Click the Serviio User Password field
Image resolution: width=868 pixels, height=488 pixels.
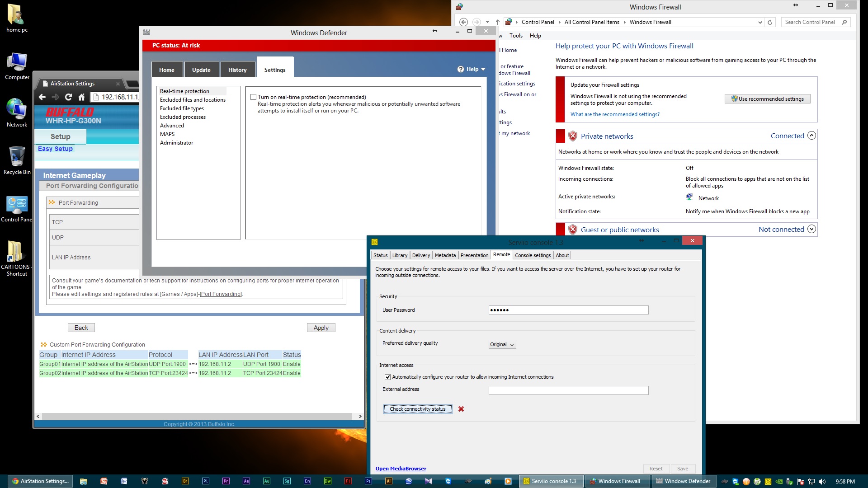coord(568,310)
